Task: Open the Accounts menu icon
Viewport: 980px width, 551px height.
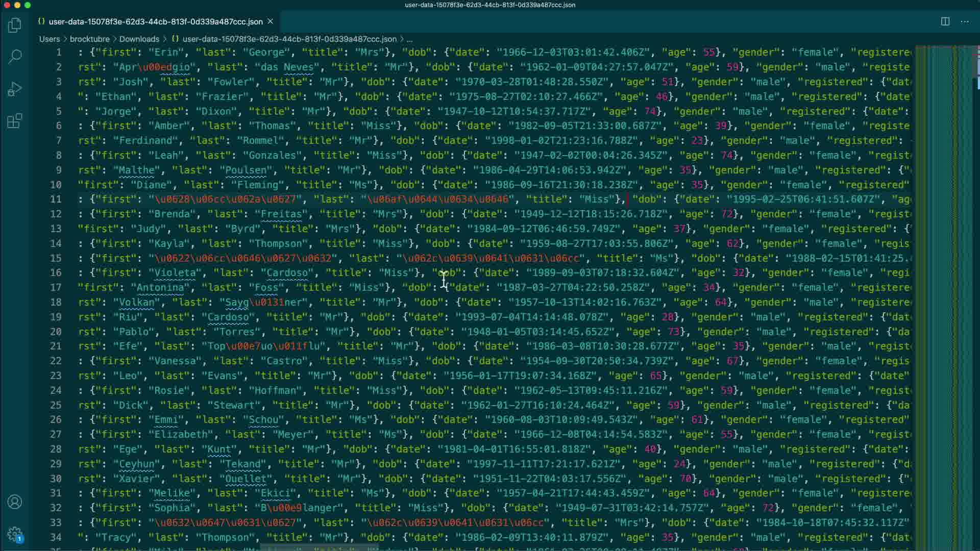Action: [15, 502]
